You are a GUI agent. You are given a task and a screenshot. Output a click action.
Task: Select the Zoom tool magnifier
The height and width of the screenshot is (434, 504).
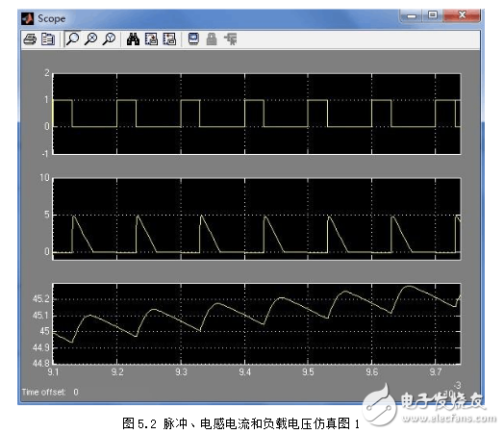pos(73,38)
